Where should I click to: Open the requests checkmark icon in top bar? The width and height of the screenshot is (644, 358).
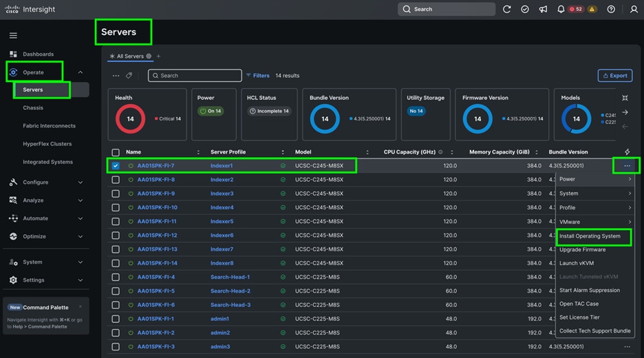525,9
